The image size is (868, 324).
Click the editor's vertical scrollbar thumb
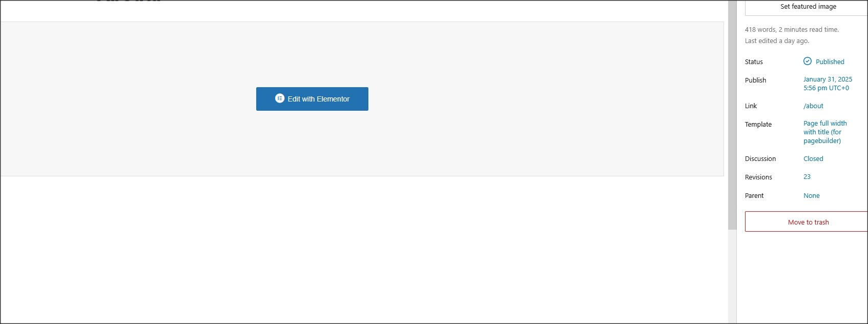(x=732, y=115)
